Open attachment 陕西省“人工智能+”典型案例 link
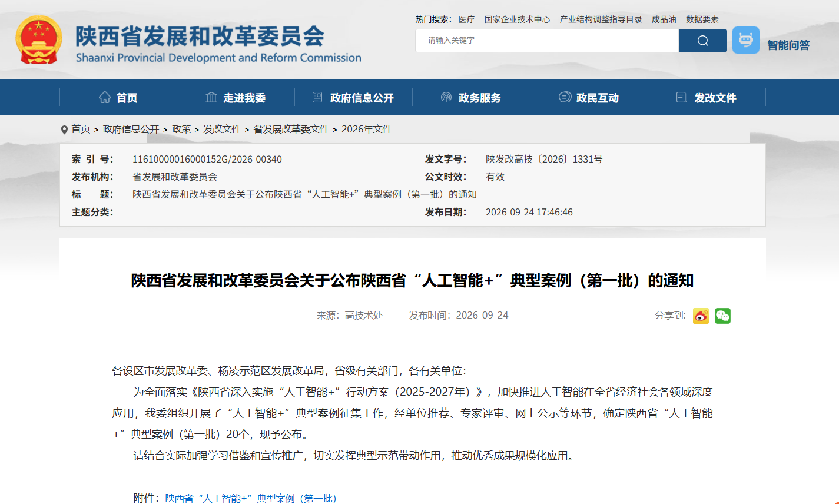The width and height of the screenshot is (839, 504). point(251,498)
